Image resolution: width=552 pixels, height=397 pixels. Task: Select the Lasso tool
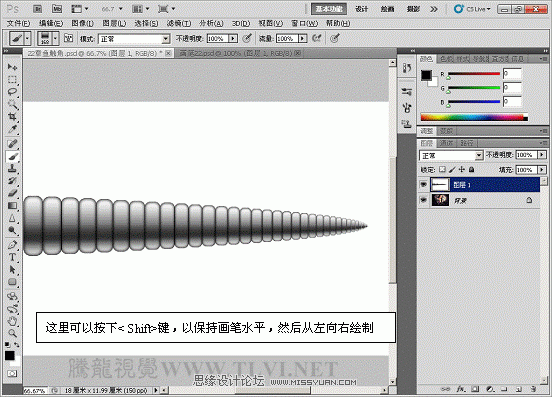(12, 92)
